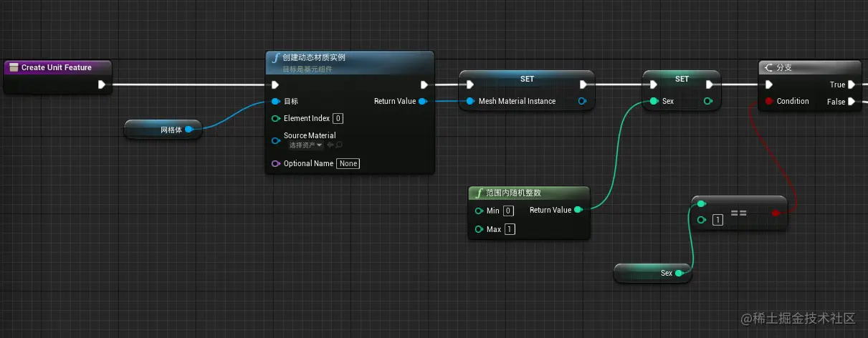Click exec input pin of 分支 node
Screen dimensions: 868x338
(x=769, y=84)
